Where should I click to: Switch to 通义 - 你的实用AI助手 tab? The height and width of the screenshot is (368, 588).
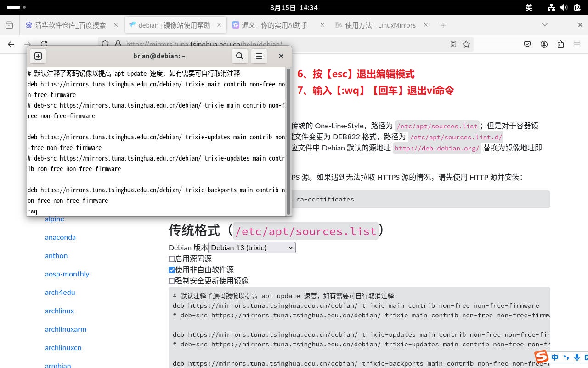279,25
